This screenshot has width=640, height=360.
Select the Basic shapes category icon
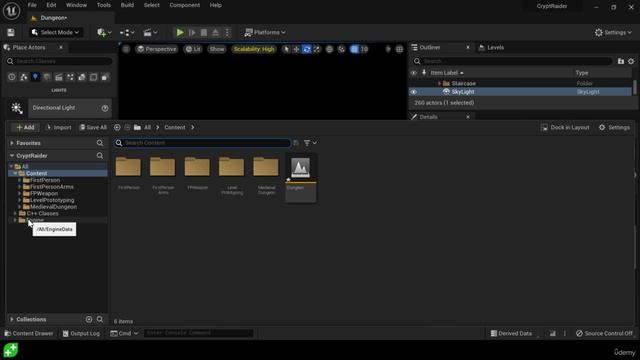pos(24,77)
